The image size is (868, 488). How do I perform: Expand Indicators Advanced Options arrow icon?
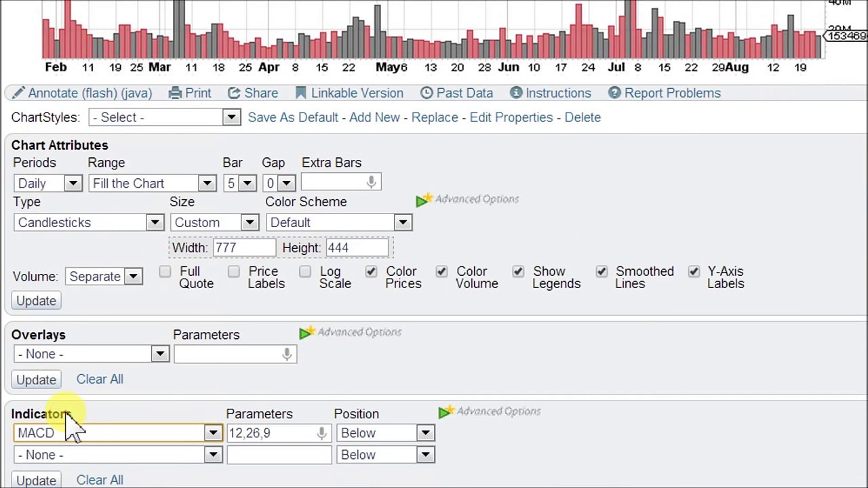pyautogui.click(x=446, y=412)
